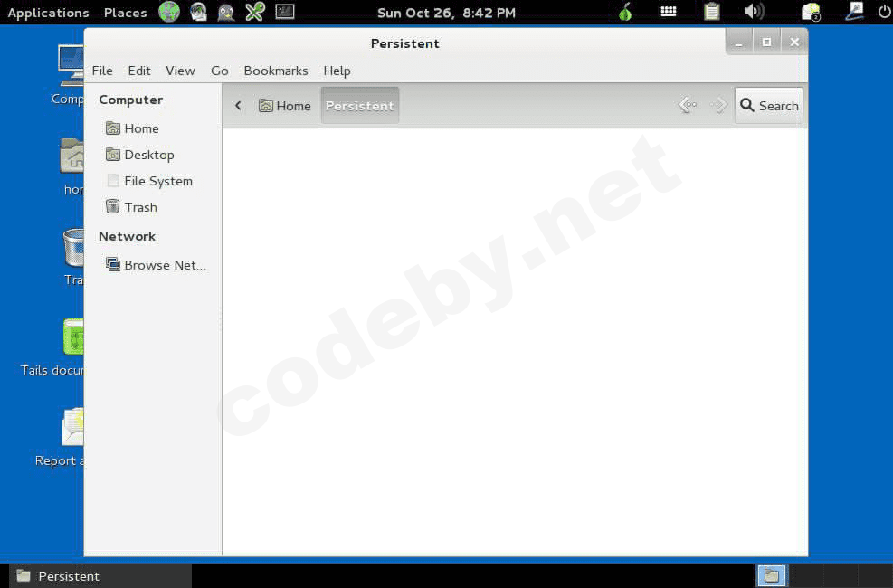Viewport: 893px width, 588px height.
Task: Launch the Tor Browser globe icon
Action: [169, 12]
